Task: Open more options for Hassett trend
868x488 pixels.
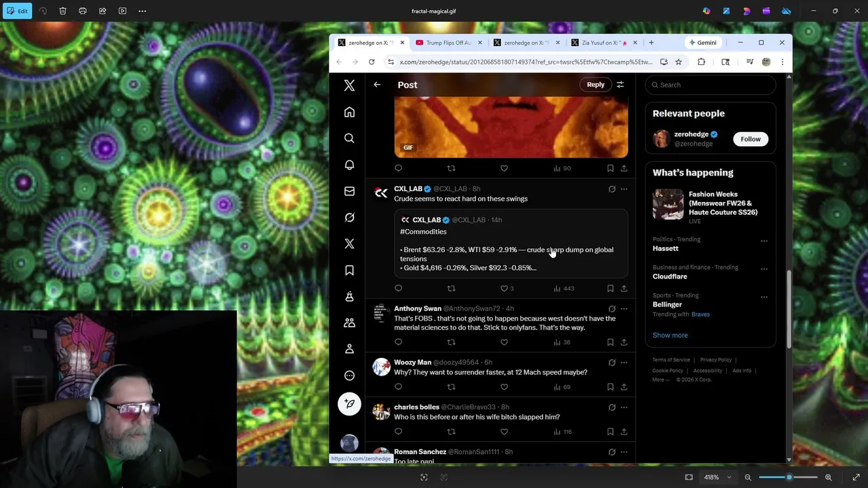Action: click(764, 241)
